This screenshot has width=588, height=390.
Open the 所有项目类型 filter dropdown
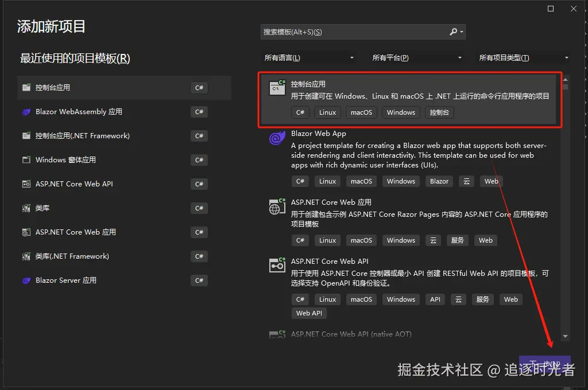pyautogui.click(x=524, y=58)
